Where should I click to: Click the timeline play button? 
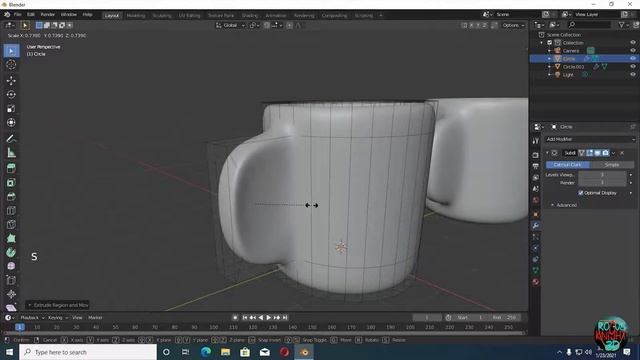(269, 318)
